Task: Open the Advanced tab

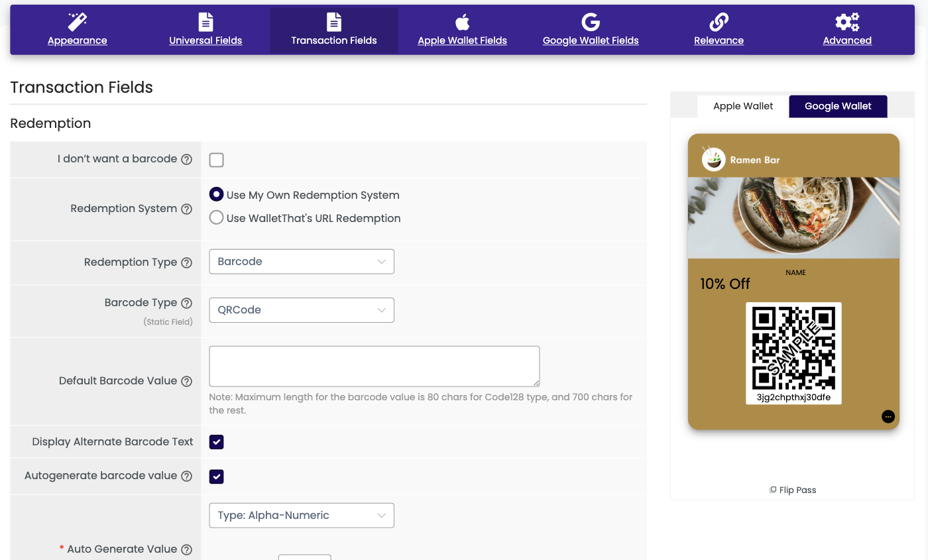Action: coord(847,30)
